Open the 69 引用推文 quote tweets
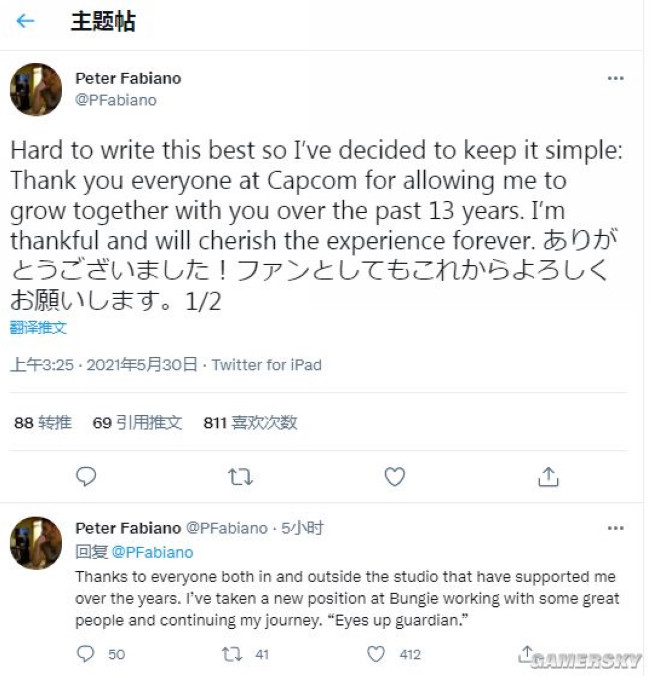Viewport: 650px width, 676px height. [138, 422]
